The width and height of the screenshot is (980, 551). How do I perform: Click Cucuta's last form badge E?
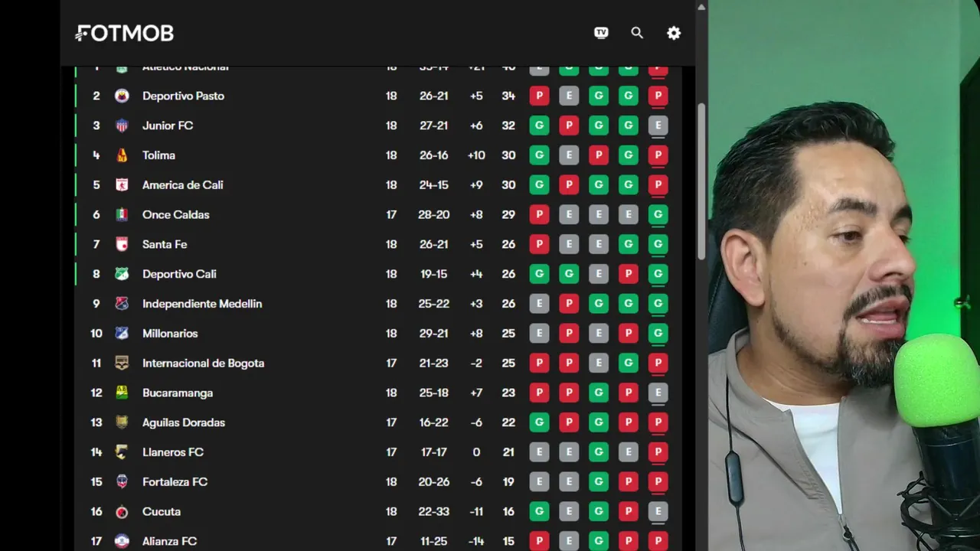(x=658, y=511)
